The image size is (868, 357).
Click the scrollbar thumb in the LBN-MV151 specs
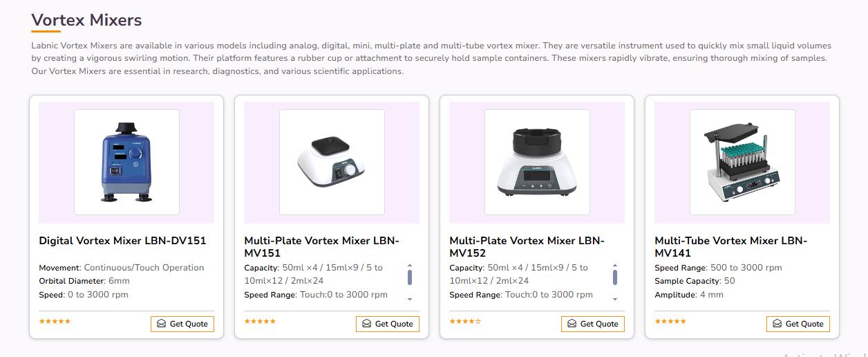410,277
